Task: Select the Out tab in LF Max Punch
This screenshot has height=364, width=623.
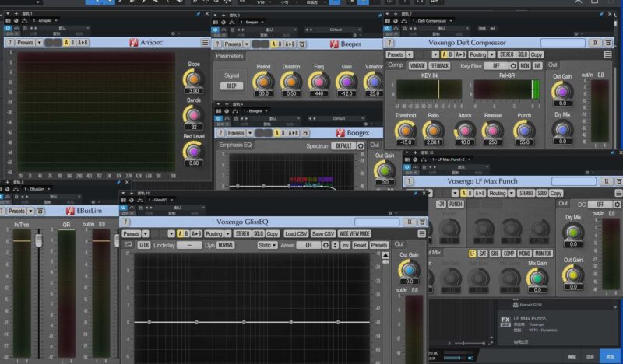Action: coord(563,204)
